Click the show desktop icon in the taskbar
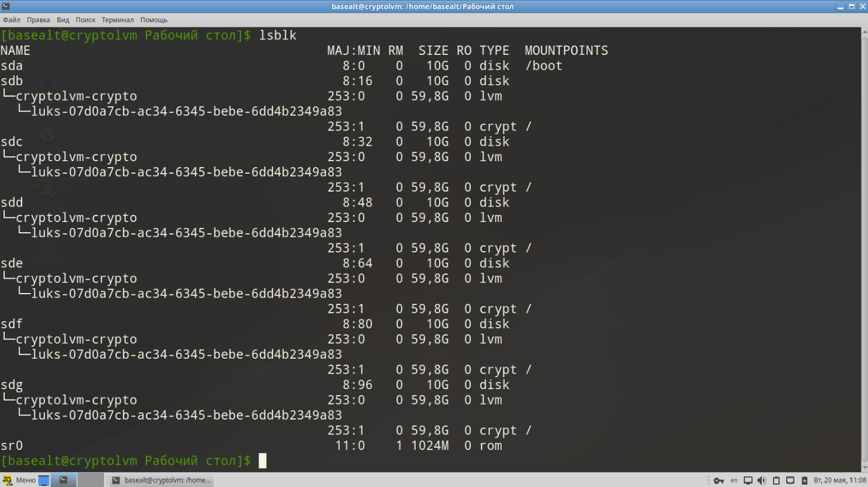Image resolution: width=868 pixels, height=487 pixels. click(44, 480)
